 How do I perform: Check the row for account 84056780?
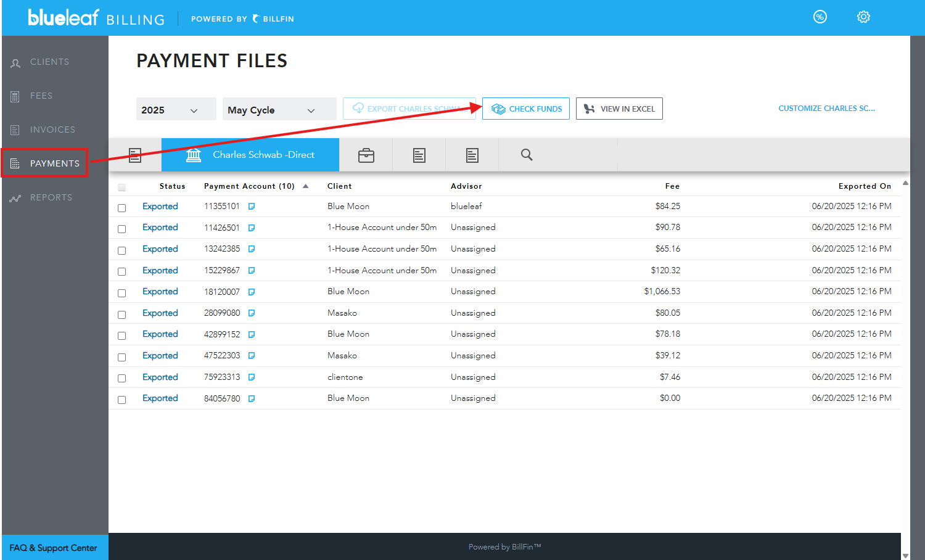click(x=121, y=400)
